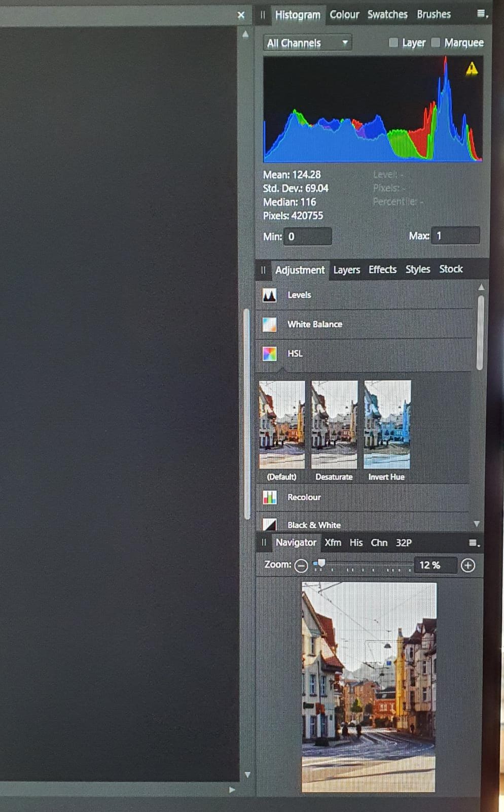
Task: Open the Brushes tab
Action: (434, 14)
